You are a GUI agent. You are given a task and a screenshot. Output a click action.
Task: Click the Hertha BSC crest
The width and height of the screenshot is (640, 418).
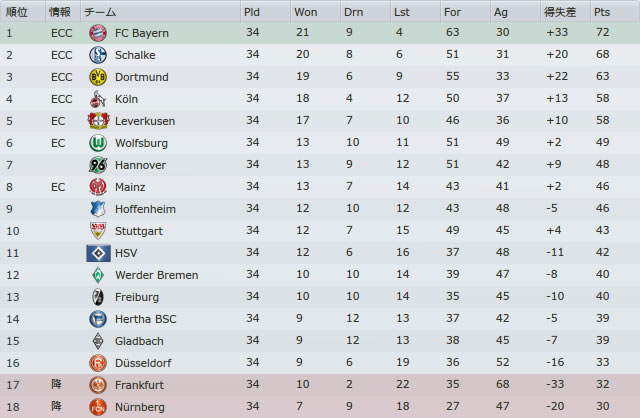pos(98,319)
